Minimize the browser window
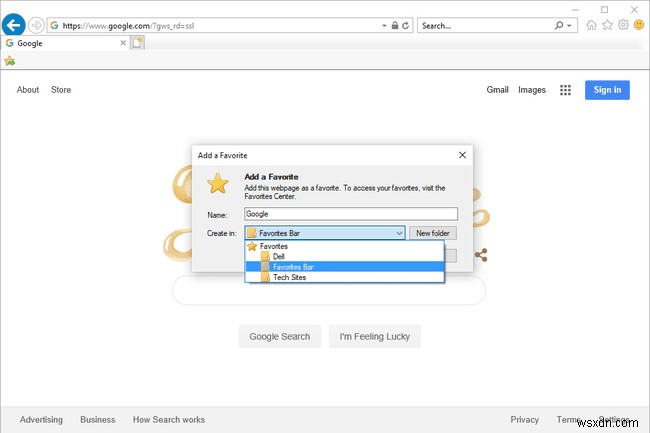The width and height of the screenshot is (650, 433). point(575,10)
